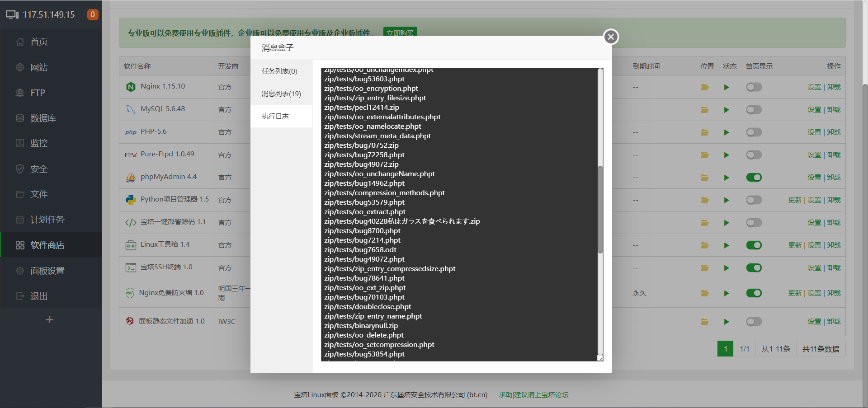Click the Nginx免费防火墙 WAF icon

[130, 293]
